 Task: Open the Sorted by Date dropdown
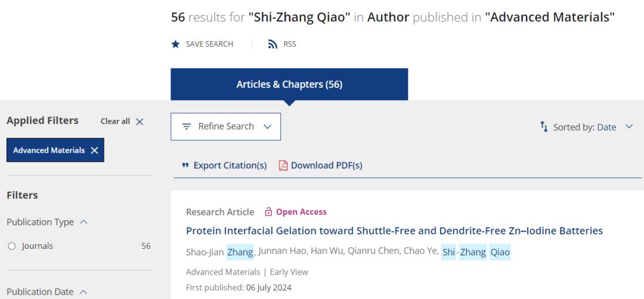click(x=628, y=127)
